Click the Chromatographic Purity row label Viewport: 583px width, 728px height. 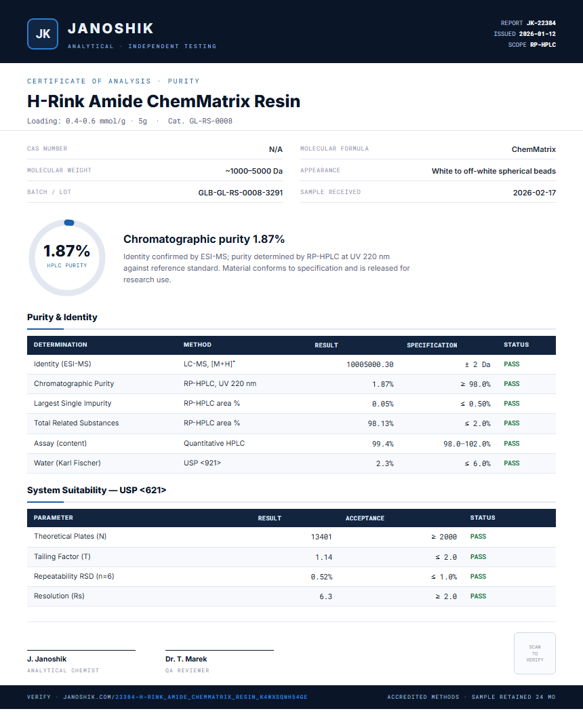[x=74, y=383]
